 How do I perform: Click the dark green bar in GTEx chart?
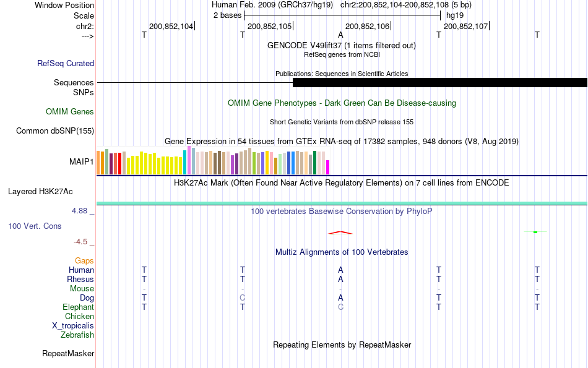pyautogui.click(x=314, y=163)
